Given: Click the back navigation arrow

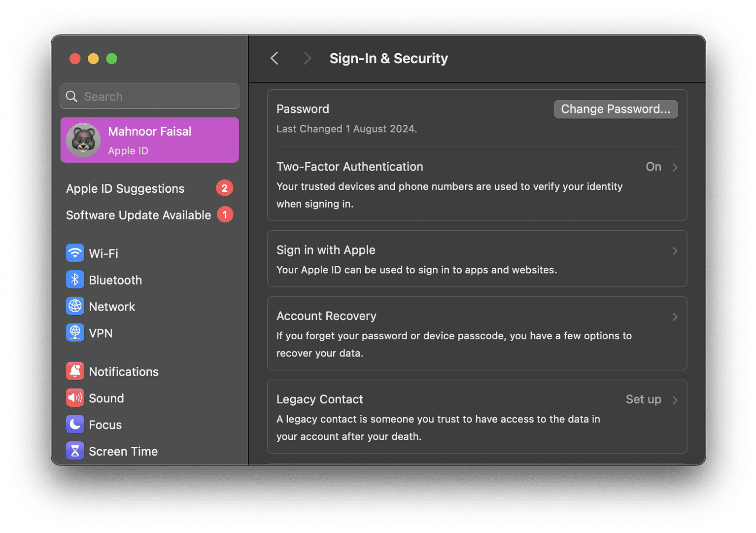Looking at the screenshot, I should click(x=275, y=58).
